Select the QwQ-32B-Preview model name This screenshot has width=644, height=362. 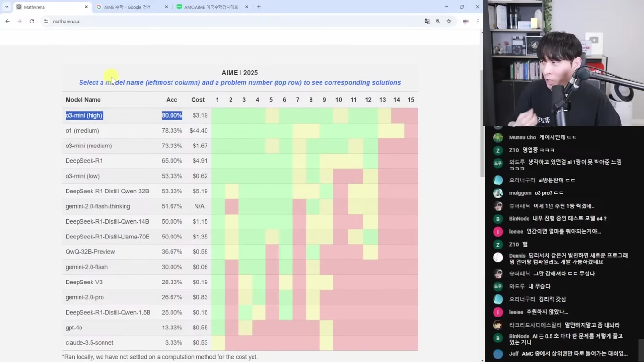click(x=90, y=252)
